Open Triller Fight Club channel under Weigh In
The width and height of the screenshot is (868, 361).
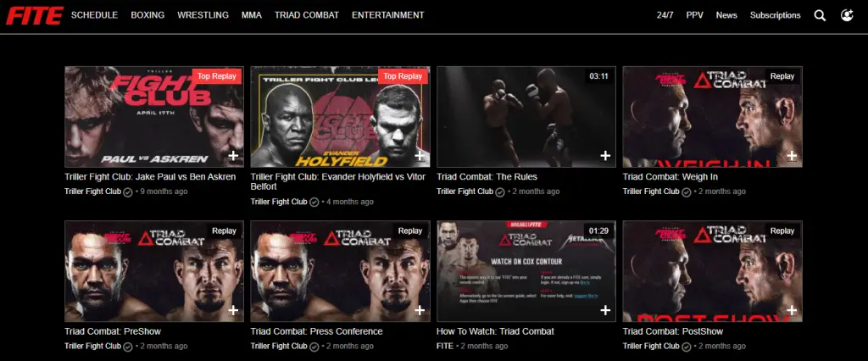point(650,192)
